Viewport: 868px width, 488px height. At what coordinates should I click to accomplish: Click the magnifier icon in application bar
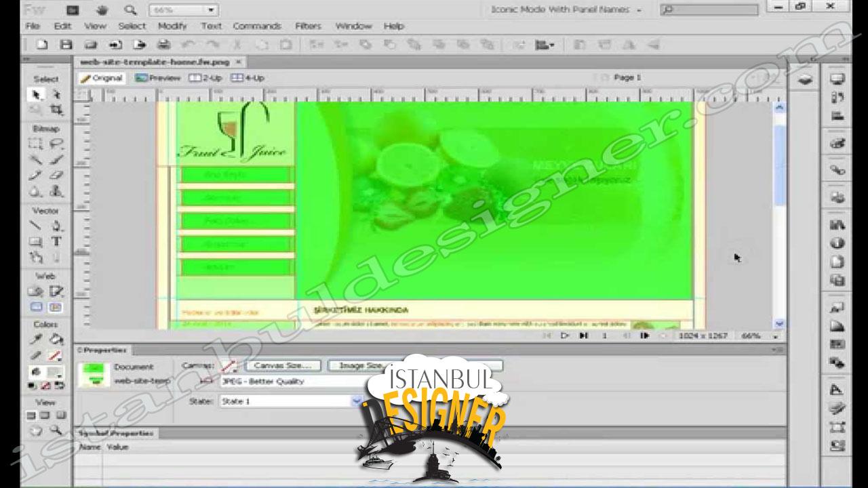[x=130, y=10]
